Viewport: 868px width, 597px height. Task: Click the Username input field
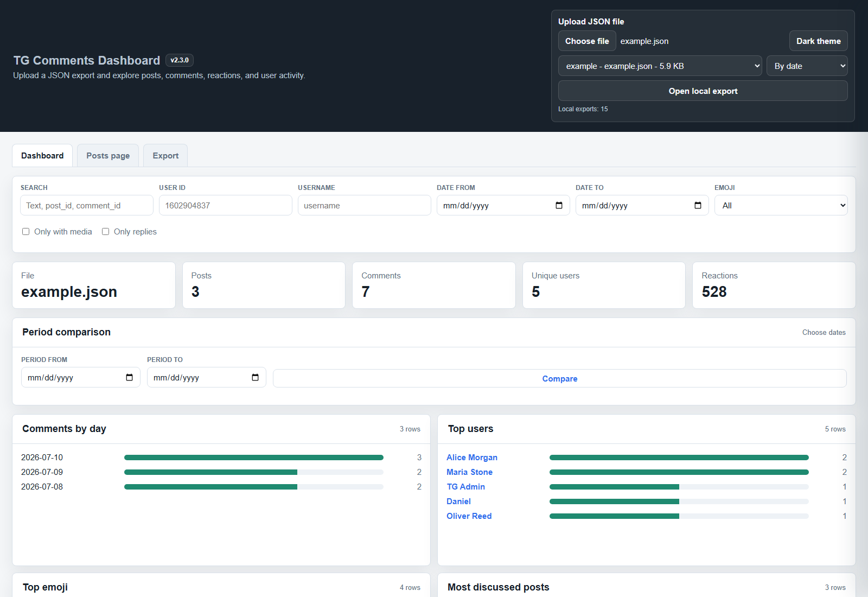coord(365,205)
